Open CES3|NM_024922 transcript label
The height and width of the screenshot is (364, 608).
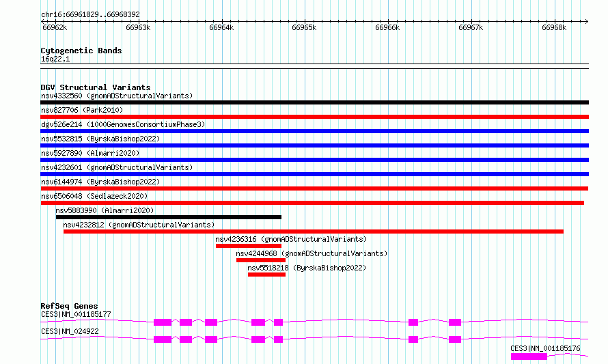pyautogui.click(x=70, y=331)
